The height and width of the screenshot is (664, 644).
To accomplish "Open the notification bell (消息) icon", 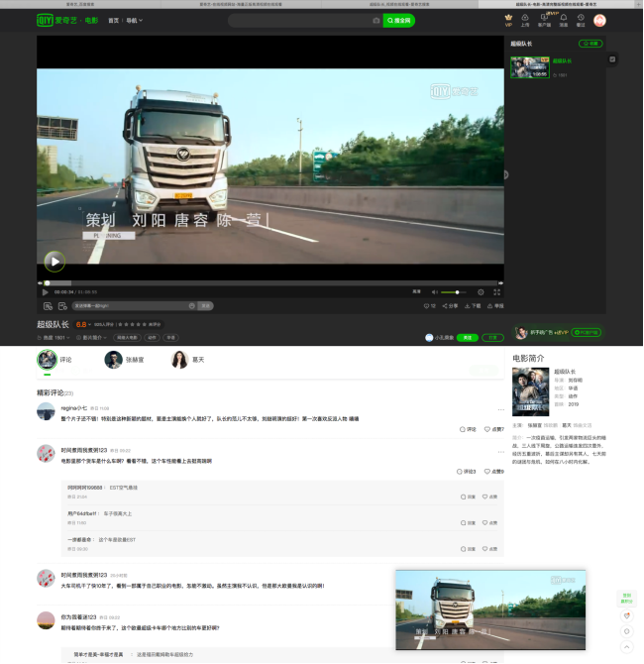I will pyautogui.click(x=564, y=20).
